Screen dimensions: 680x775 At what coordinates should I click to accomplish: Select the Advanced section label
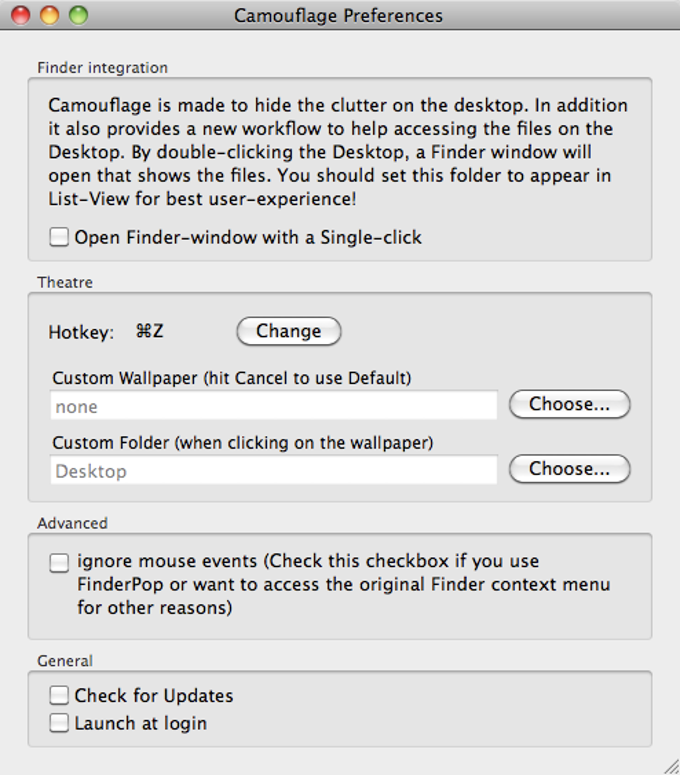(x=72, y=523)
